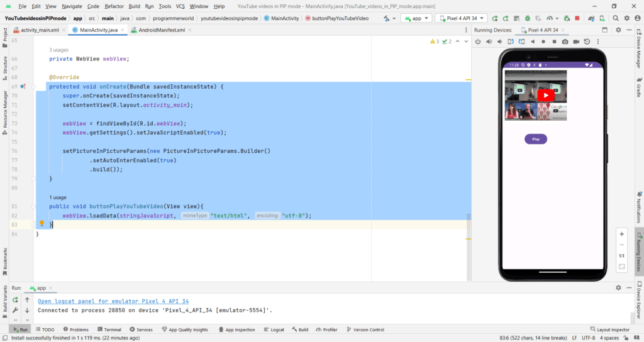
Task: Toggle the Build Variants side panel
Action: [5, 302]
